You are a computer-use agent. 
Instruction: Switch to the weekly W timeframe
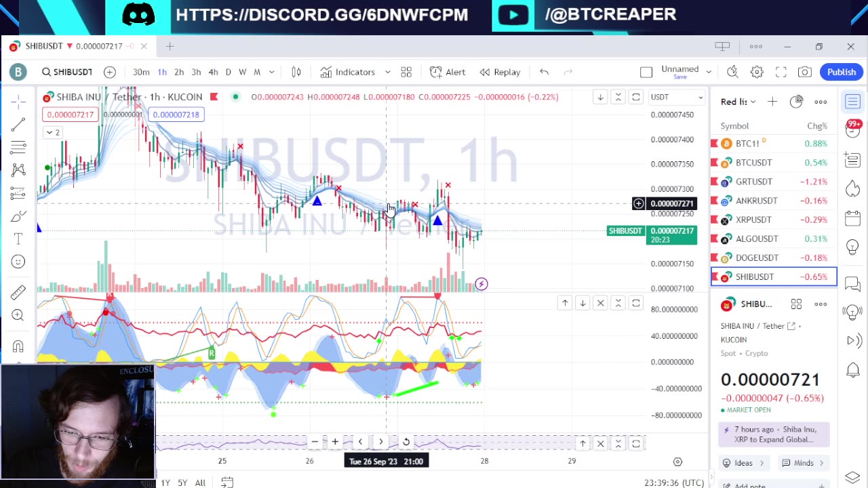[x=242, y=72]
